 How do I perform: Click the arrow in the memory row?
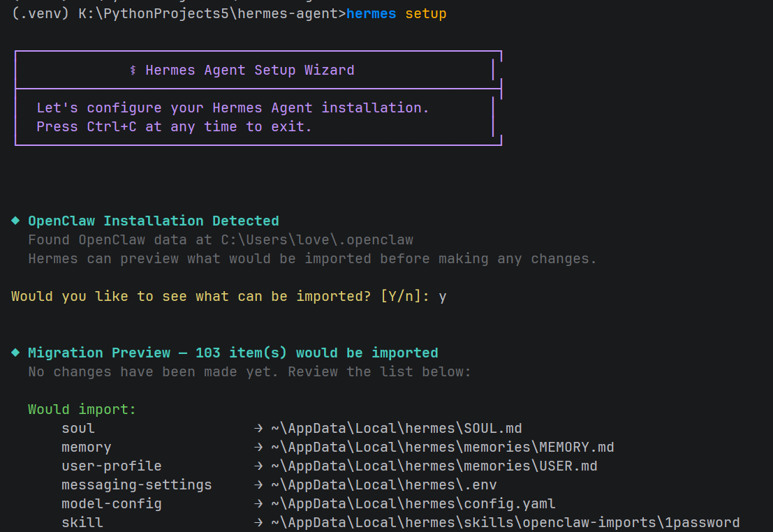coord(258,448)
